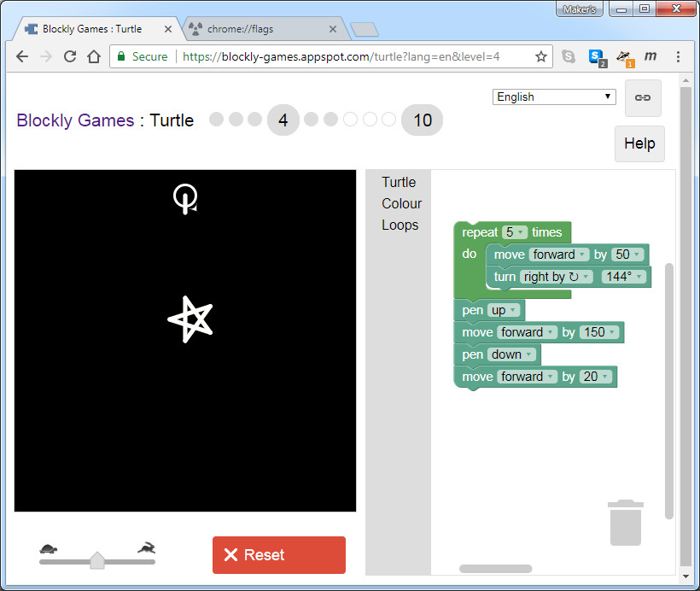Select current level 4 circle
The image size is (700, 591).
[x=283, y=120]
